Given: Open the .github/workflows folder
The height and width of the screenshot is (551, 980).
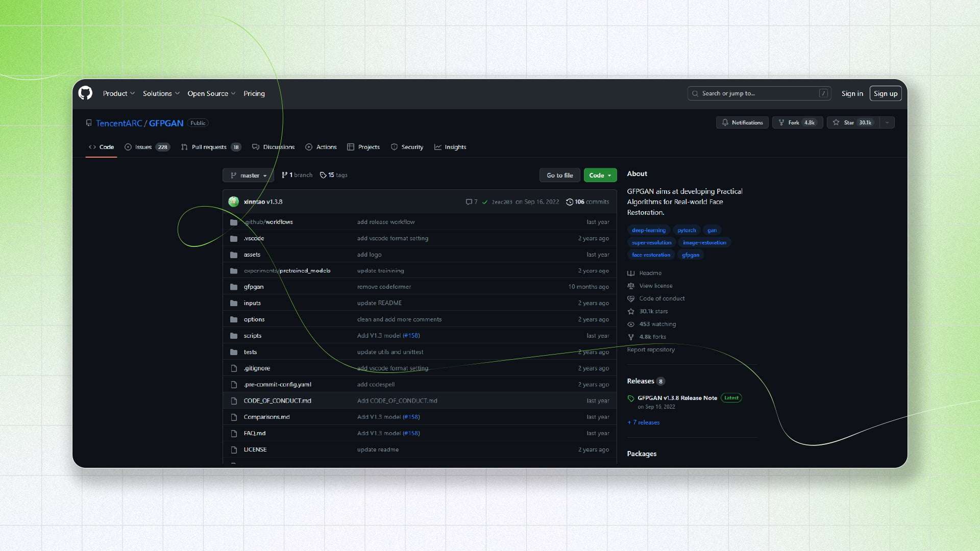Looking at the screenshot, I should click(x=268, y=222).
